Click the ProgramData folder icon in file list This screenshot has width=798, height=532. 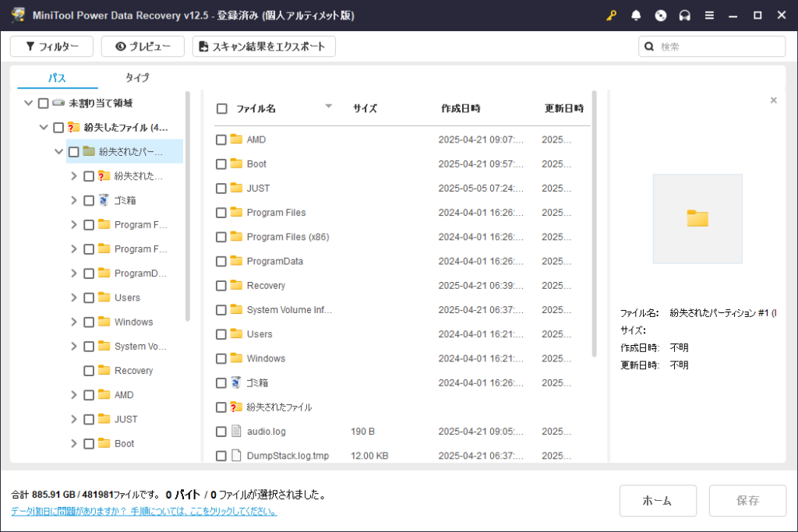tap(236, 260)
